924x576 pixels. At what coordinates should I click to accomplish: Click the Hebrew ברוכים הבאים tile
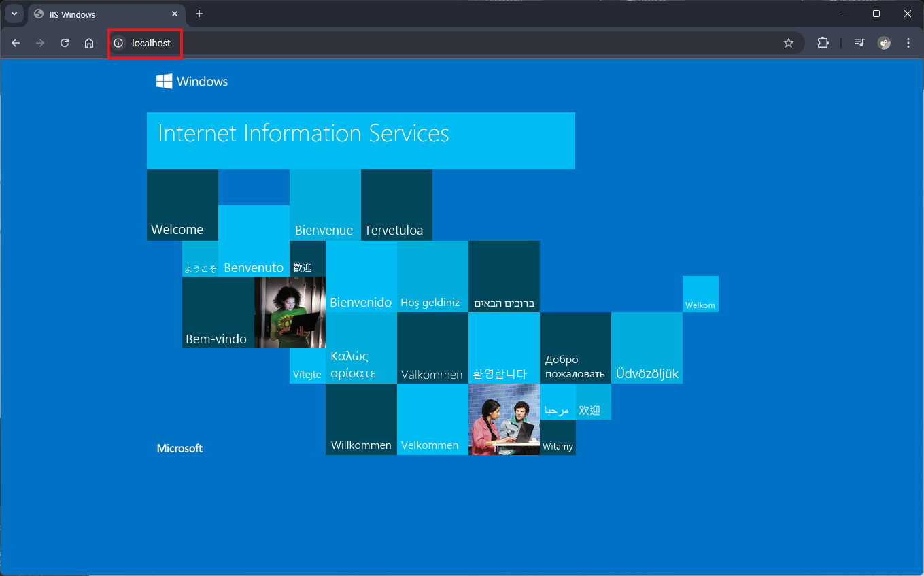504,276
